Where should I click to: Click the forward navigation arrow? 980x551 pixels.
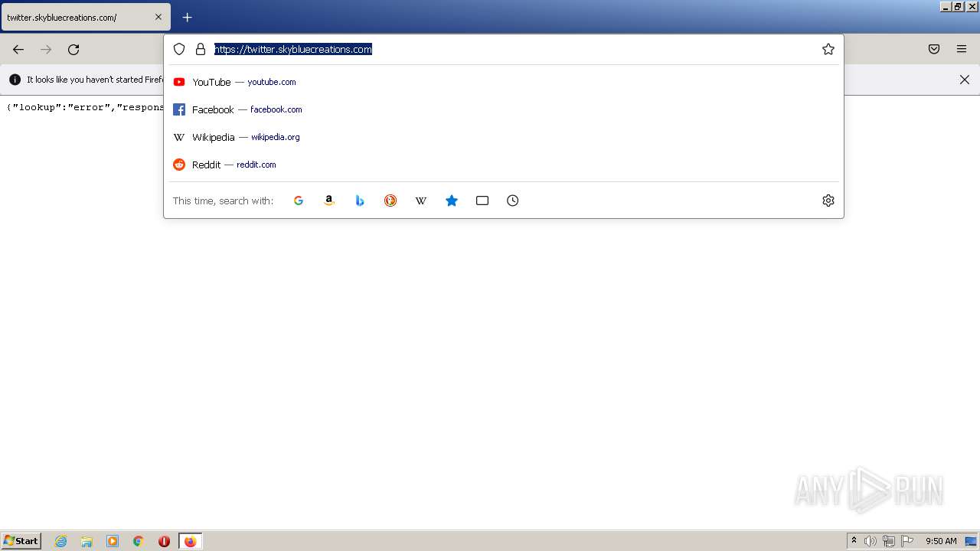tap(46, 49)
